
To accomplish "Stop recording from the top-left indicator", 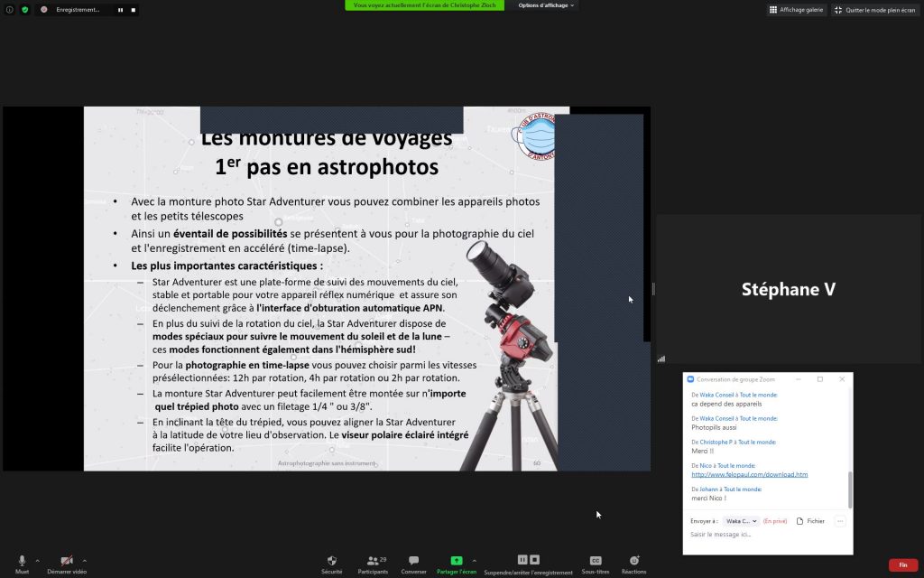I will point(134,10).
